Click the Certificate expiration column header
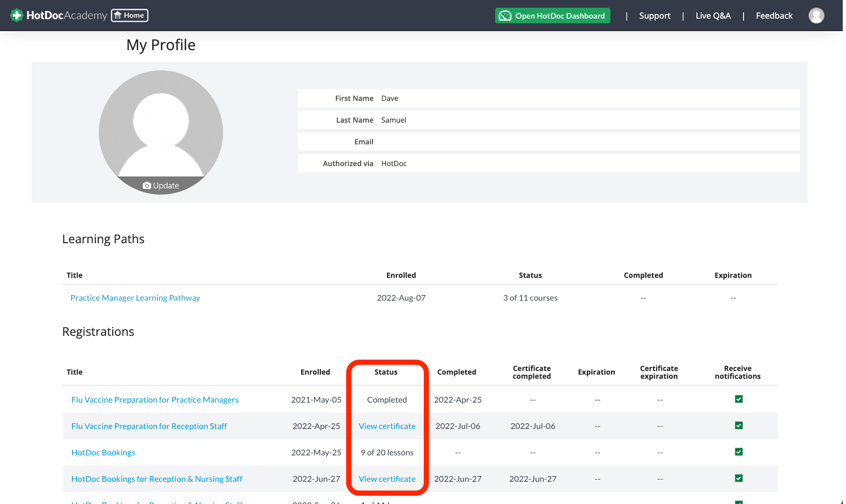 tap(659, 372)
